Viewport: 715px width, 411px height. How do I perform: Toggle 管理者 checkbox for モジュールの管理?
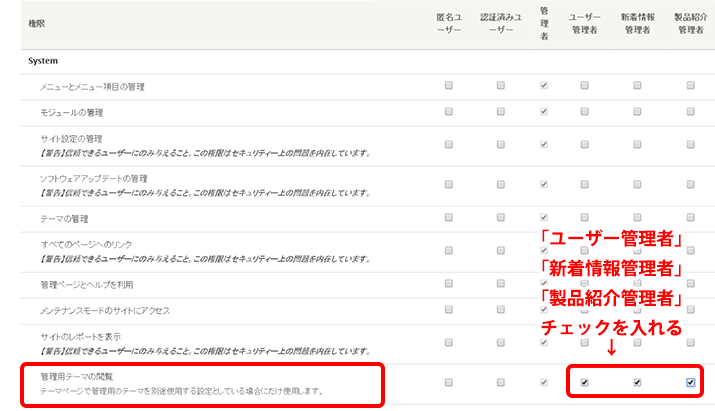(x=544, y=111)
